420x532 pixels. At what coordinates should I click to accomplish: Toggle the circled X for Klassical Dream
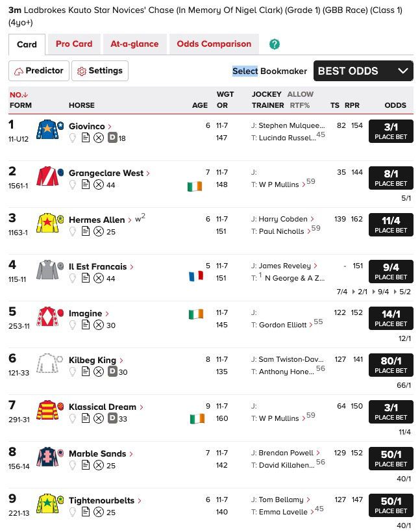click(x=99, y=418)
